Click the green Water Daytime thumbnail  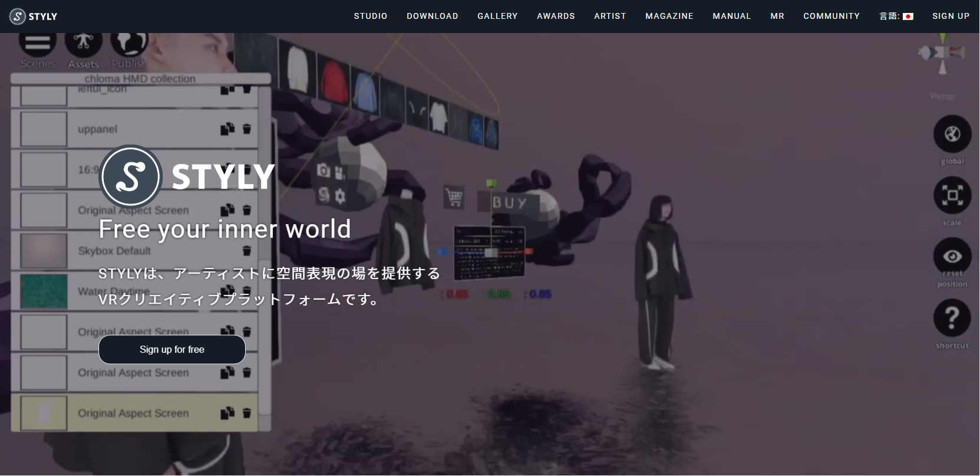44,291
